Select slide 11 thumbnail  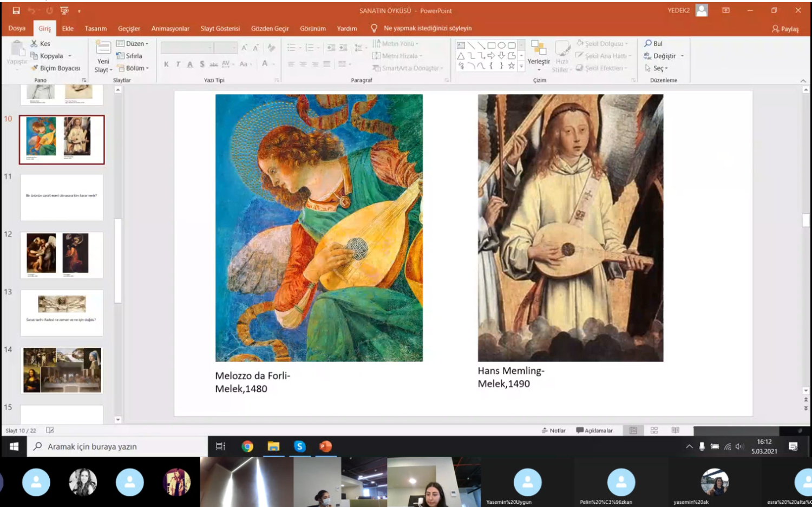(62, 197)
